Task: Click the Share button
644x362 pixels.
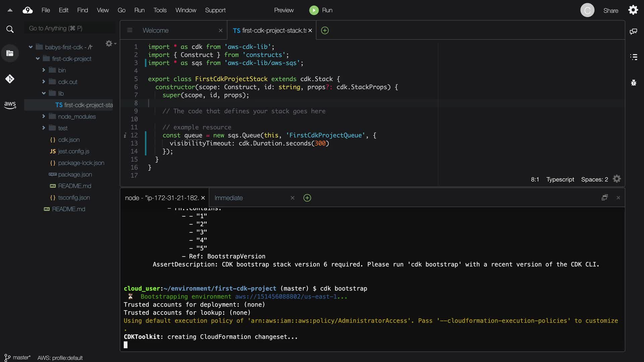Action: pos(610,11)
